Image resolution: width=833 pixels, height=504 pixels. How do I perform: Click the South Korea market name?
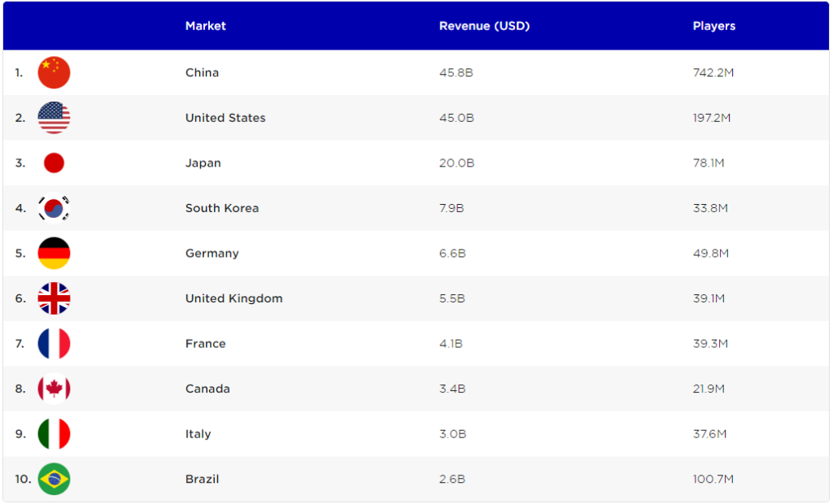click(x=222, y=208)
